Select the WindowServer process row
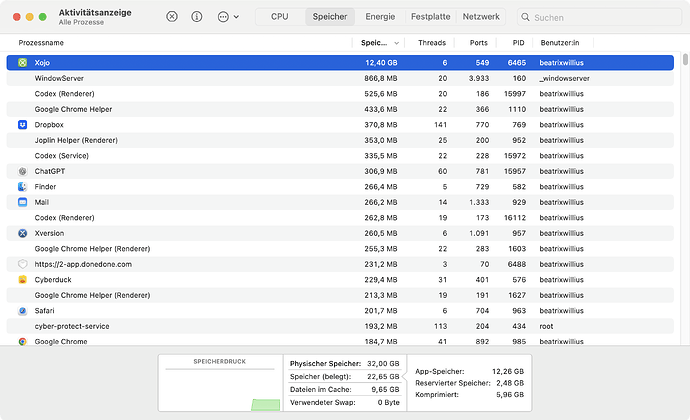The image size is (690, 420). (x=340, y=78)
